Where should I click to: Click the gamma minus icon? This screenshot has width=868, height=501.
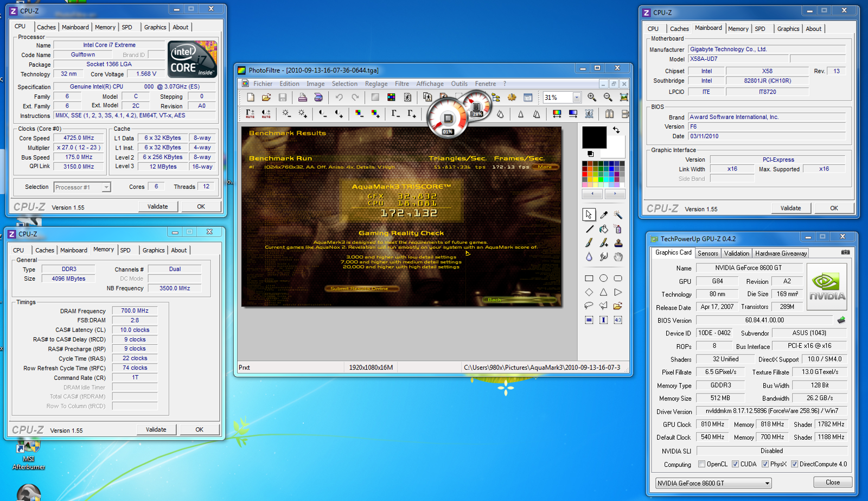[395, 113]
